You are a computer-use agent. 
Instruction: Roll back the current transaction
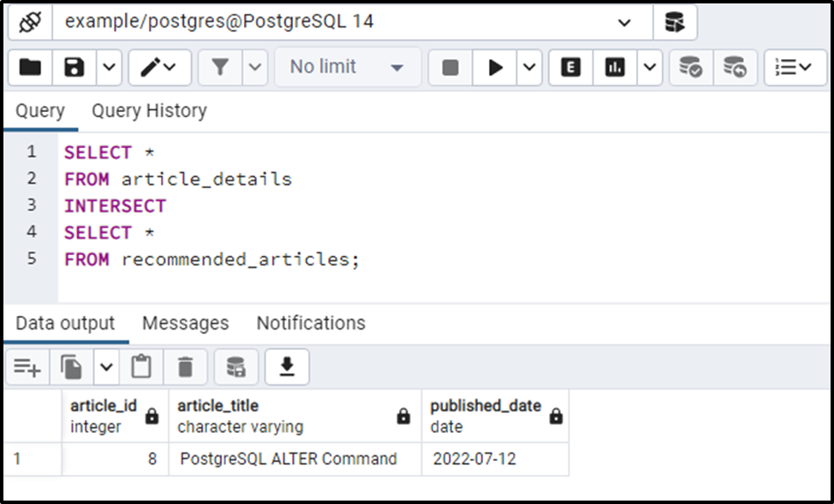(x=735, y=67)
